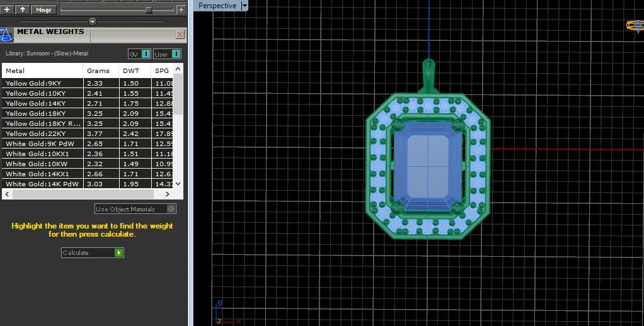
Task: Click the Metal Weights scale icon
Action: click(6, 35)
